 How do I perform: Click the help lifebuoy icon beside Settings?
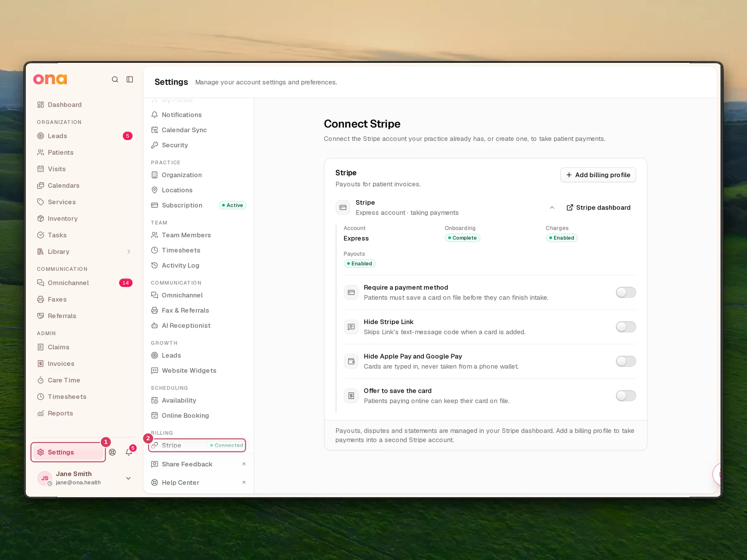112,452
